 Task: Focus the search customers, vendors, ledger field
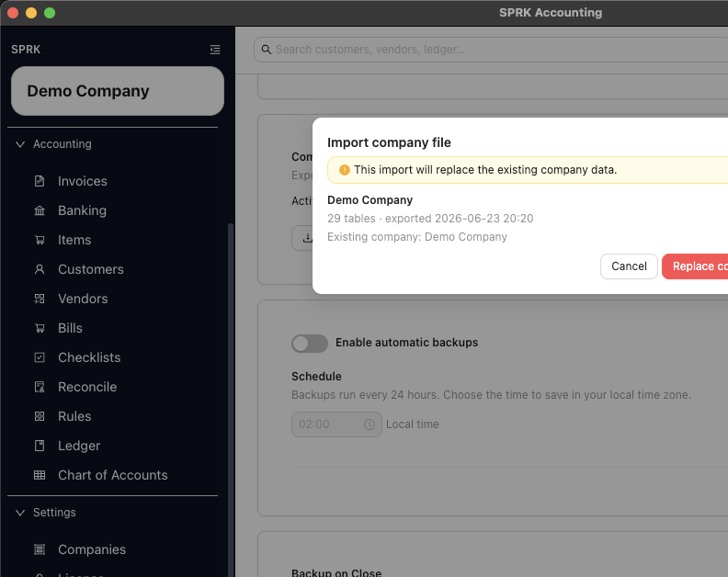pos(491,50)
